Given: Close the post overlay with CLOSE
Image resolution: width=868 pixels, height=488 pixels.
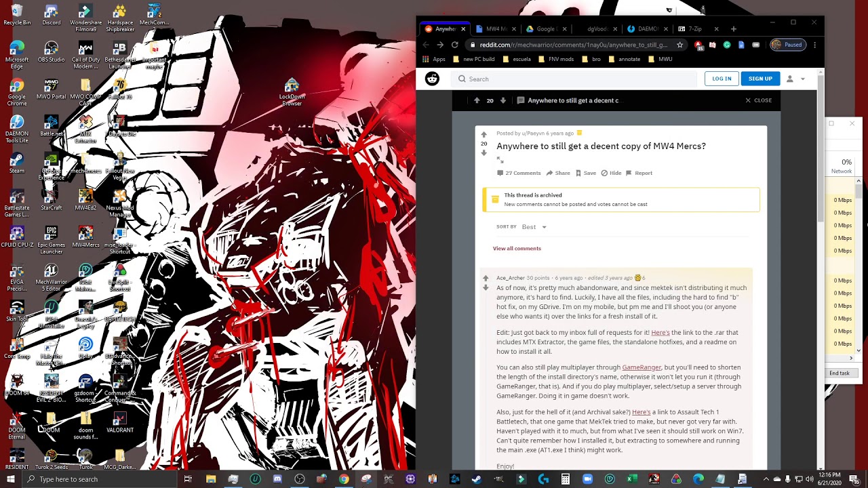Looking at the screenshot, I should point(758,100).
